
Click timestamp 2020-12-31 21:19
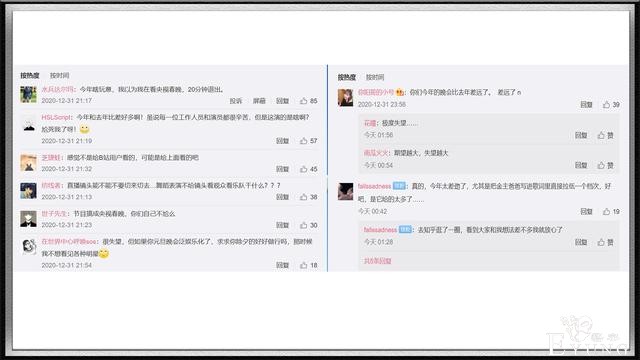pyautogui.click(x=67, y=141)
